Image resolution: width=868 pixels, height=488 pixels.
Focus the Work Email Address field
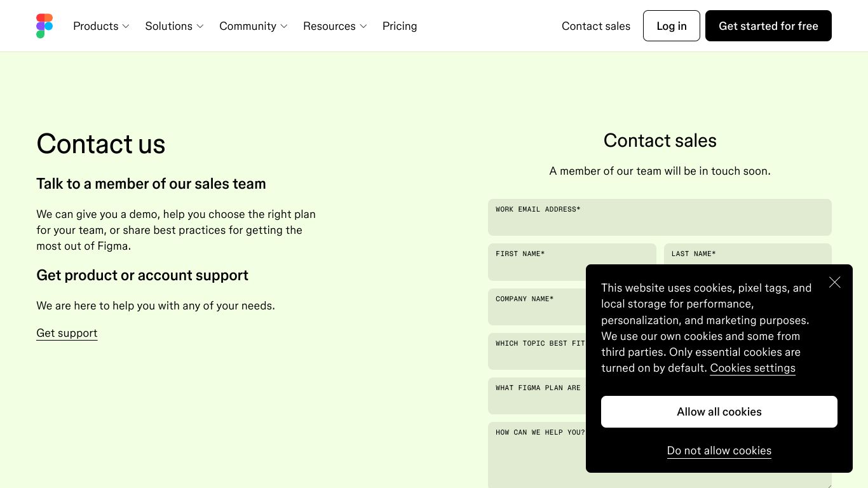click(x=660, y=217)
